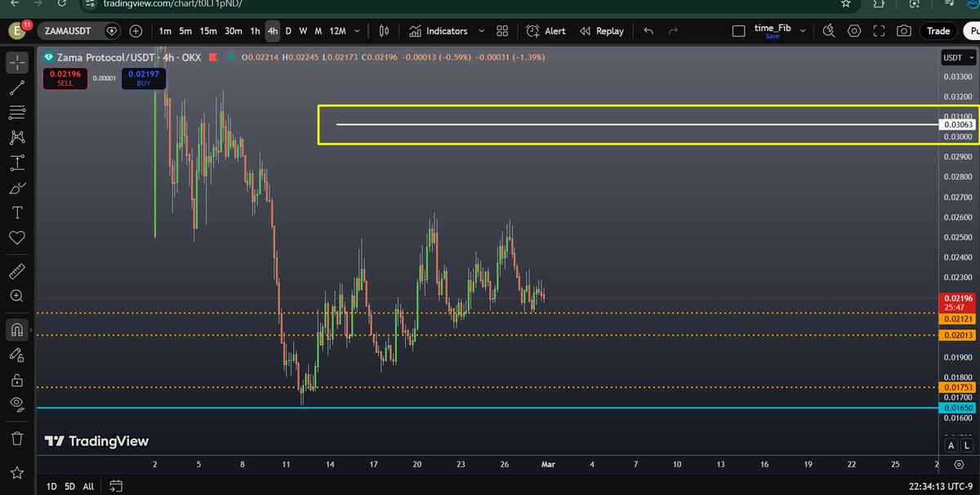Click the blue BUY 0.02197 button

144,78
